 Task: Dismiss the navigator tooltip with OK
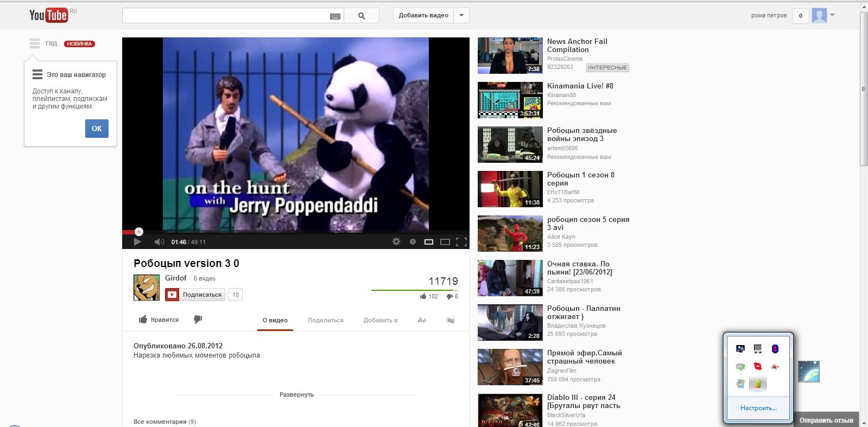coord(97,129)
